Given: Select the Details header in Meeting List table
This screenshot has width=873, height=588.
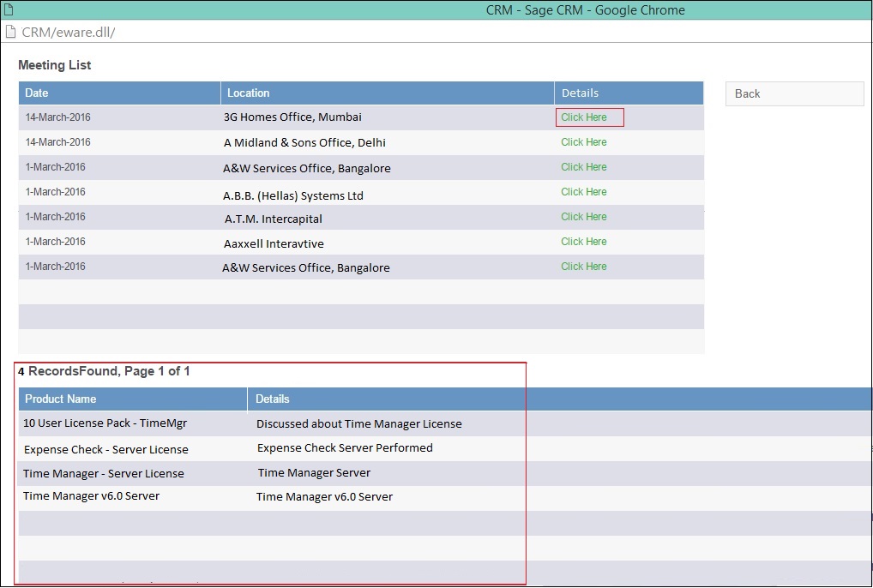Looking at the screenshot, I should click(629, 93).
